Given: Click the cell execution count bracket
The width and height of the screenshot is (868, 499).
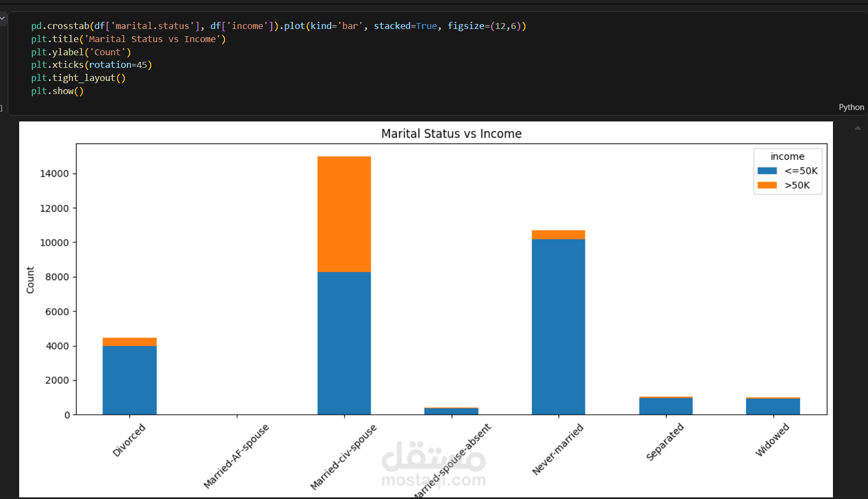Looking at the screenshot, I should [x=2, y=108].
